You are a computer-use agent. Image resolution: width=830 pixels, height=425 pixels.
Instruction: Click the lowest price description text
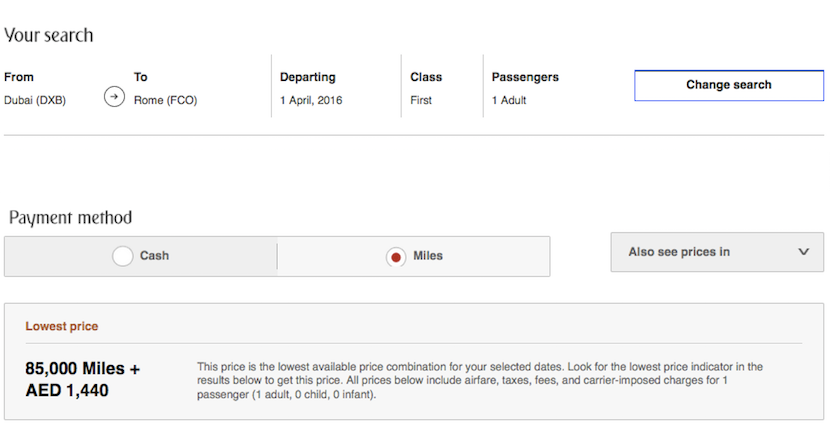[x=480, y=381]
